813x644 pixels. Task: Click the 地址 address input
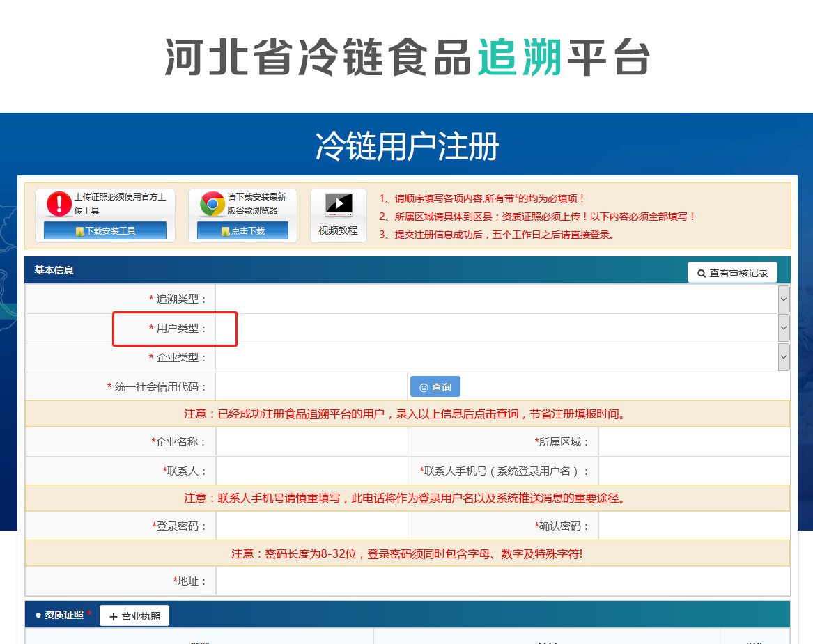(x=502, y=581)
